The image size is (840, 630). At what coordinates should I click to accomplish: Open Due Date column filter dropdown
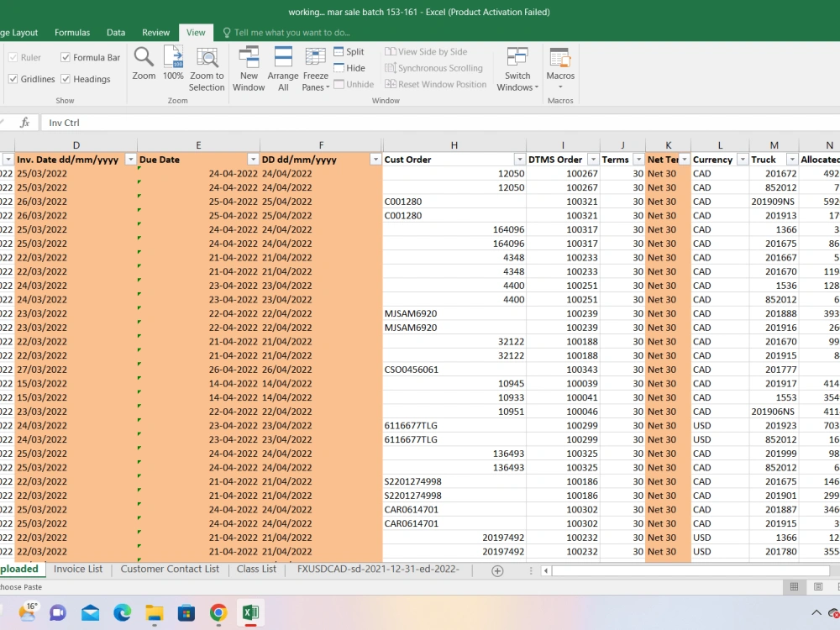(x=253, y=160)
